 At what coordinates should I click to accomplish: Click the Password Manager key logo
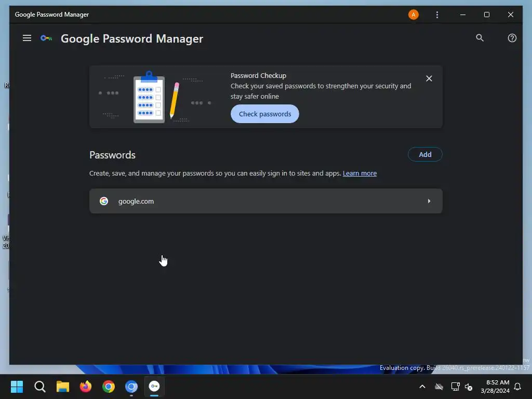tap(46, 38)
